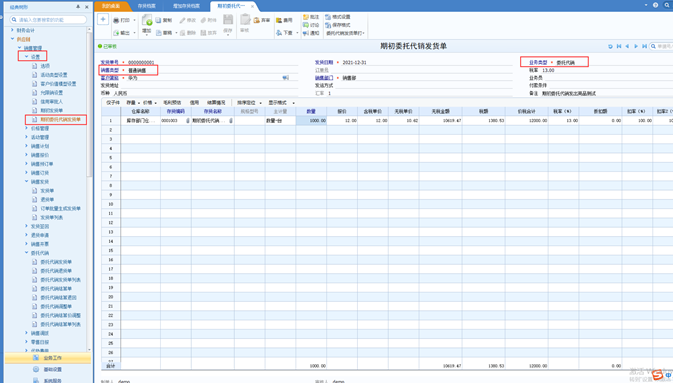Click the 格式设置 format settings icon

tap(328, 17)
